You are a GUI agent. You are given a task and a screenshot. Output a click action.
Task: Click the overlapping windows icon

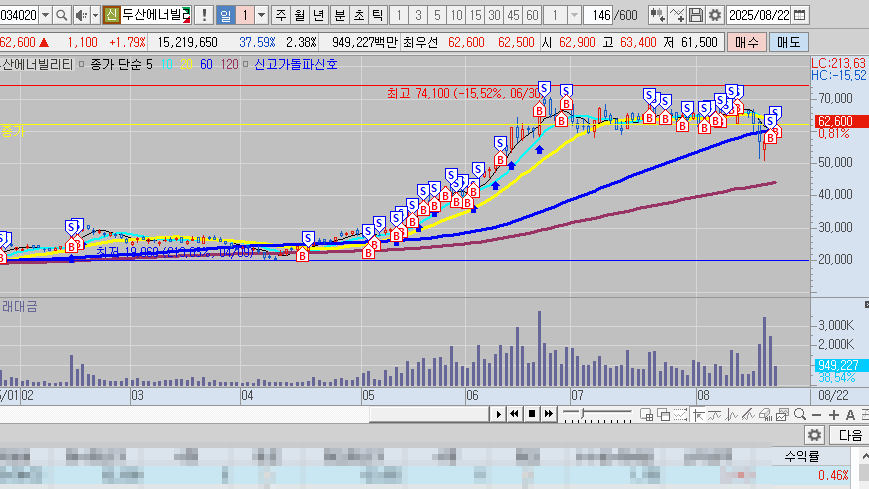(x=663, y=415)
